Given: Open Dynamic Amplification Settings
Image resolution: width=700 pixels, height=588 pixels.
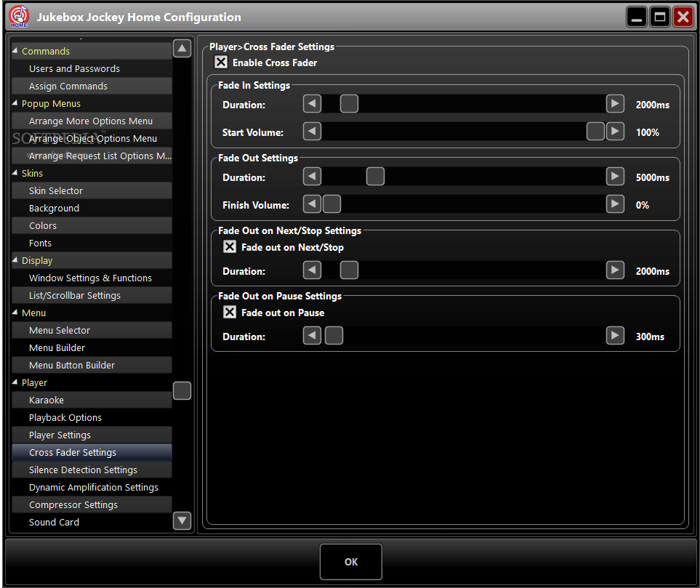Looking at the screenshot, I should (92, 487).
